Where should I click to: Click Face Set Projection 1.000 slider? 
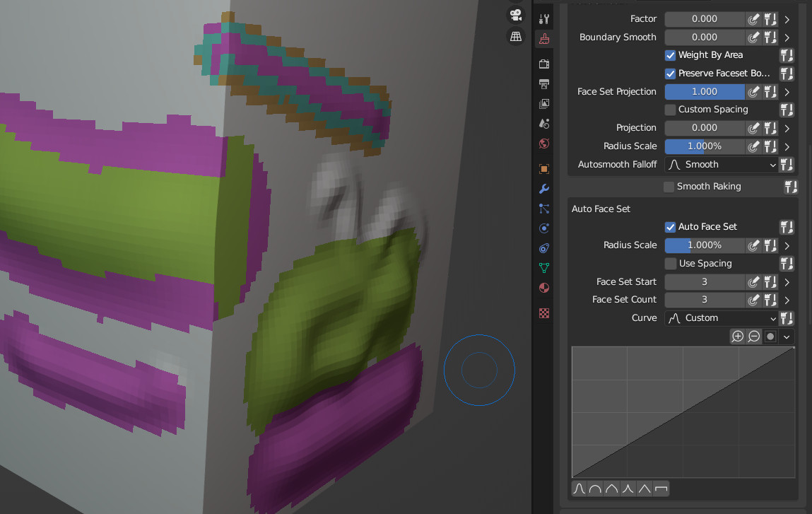click(705, 92)
